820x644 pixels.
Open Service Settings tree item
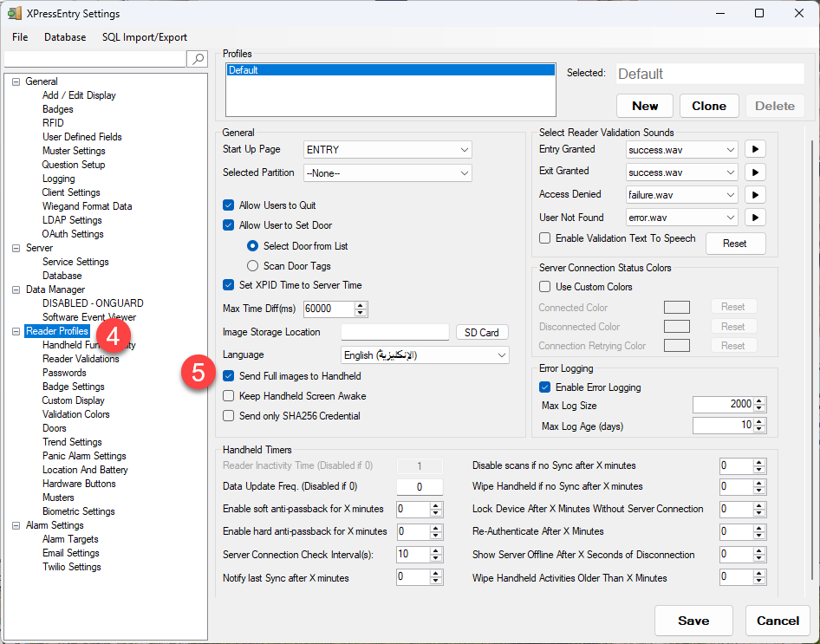click(75, 262)
